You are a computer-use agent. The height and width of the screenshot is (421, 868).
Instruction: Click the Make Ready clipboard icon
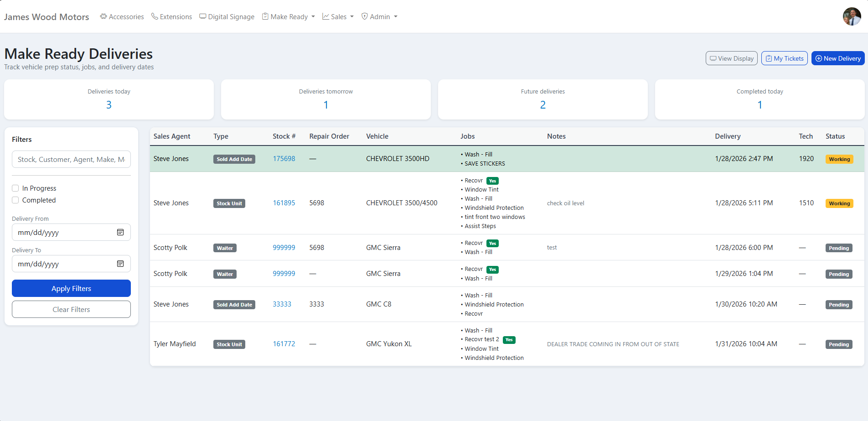click(265, 16)
